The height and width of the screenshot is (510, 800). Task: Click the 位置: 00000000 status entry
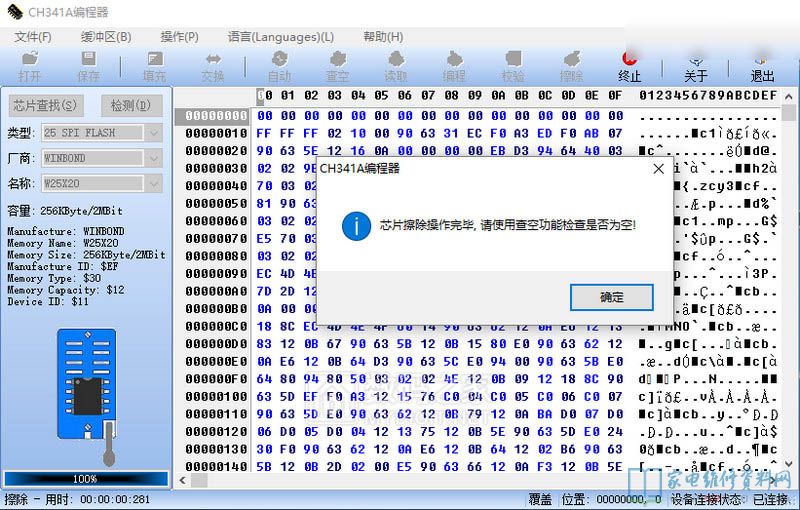(x=611, y=499)
